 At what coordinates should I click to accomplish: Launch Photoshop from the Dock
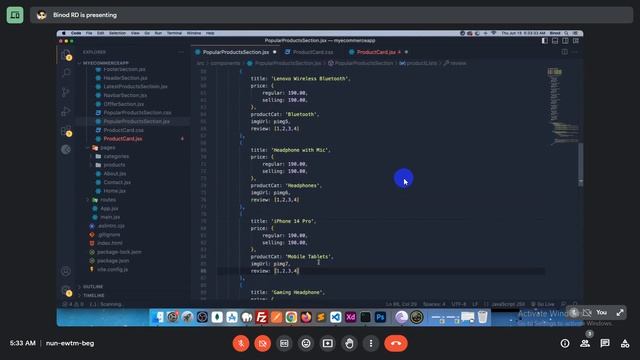380,317
